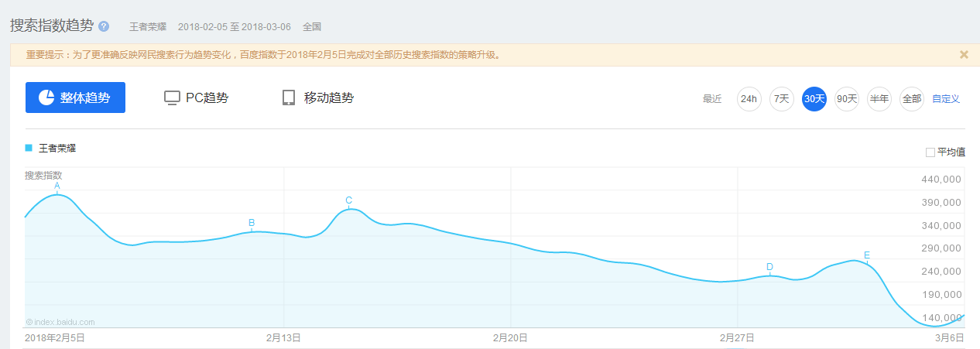The width and height of the screenshot is (980, 349).
Task: Click the 王者荣耀 keyword in header
Action: 148,26
